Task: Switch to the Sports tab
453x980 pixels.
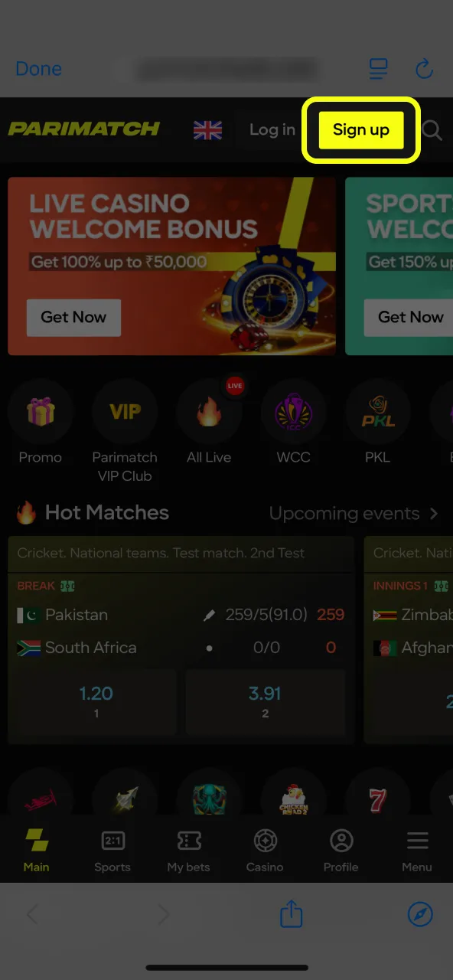Action: point(112,850)
